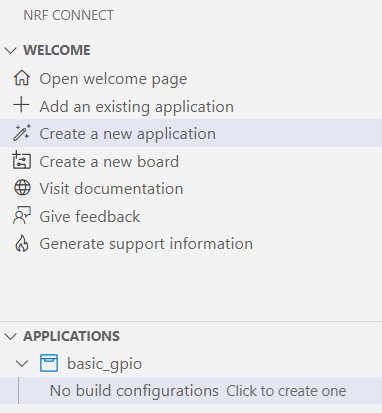This screenshot has width=382, height=413.
Task: Collapse the APPLICATIONS section chevron
Action: (x=11, y=336)
